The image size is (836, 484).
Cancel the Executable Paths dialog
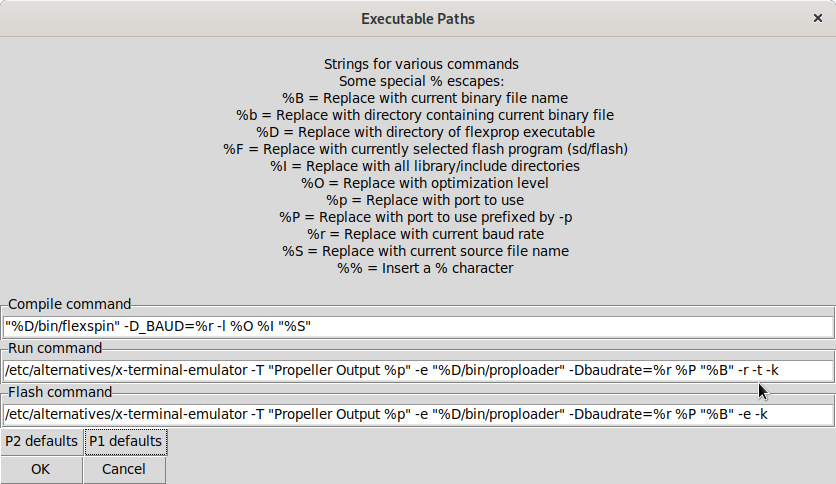coord(124,469)
